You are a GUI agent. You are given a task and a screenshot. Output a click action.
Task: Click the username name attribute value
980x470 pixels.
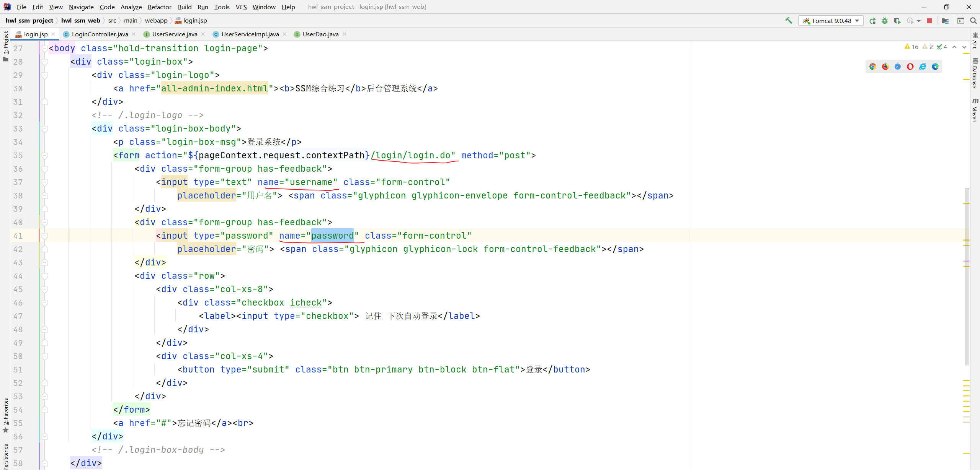point(311,182)
